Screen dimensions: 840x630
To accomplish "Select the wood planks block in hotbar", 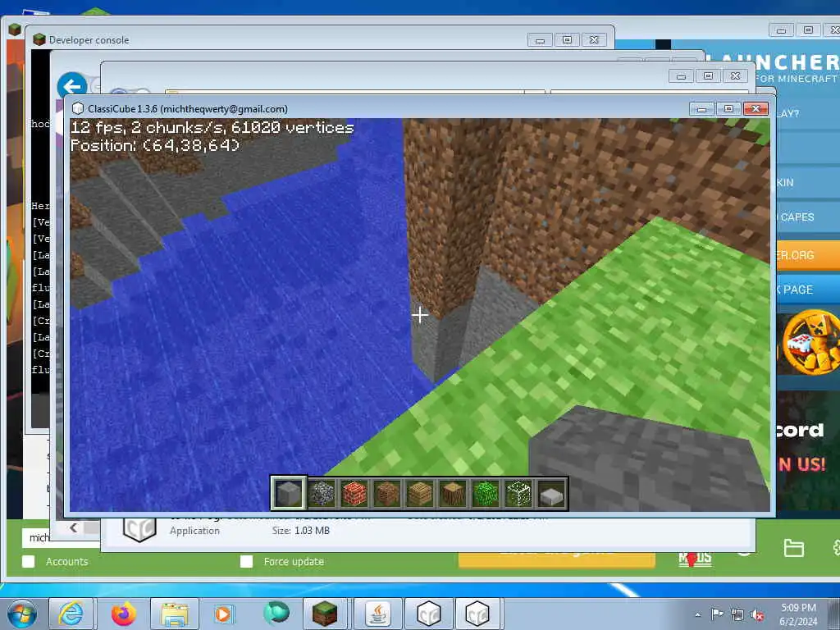I will (x=420, y=493).
